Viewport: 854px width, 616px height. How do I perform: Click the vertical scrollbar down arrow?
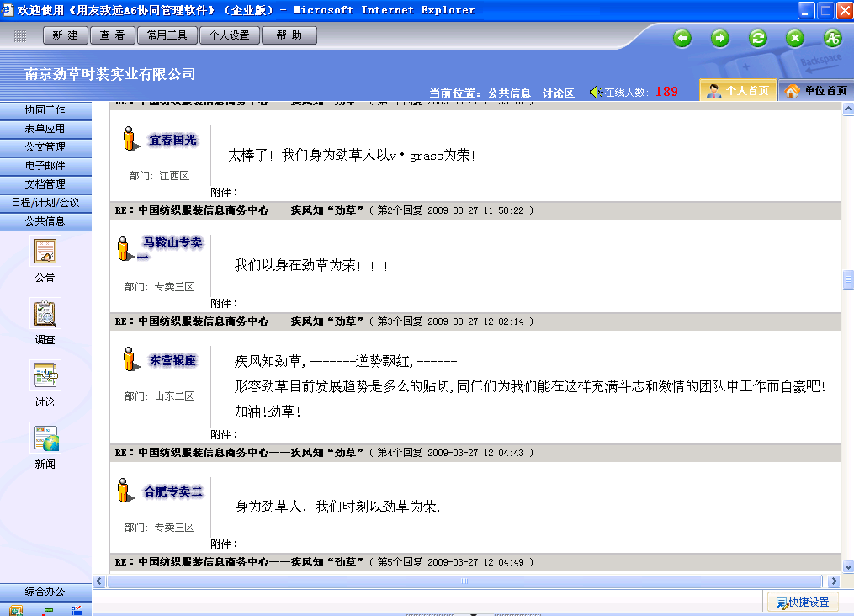pyautogui.click(x=847, y=567)
